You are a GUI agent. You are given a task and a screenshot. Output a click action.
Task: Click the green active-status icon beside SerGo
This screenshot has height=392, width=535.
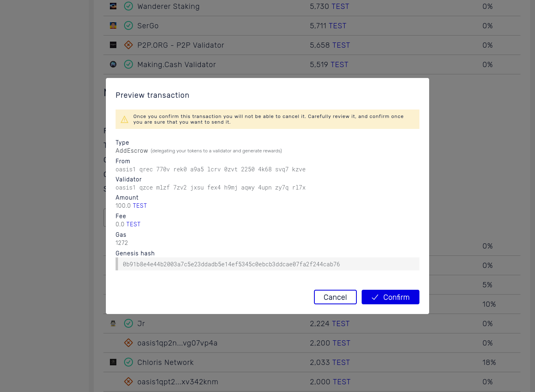(x=128, y=25)
